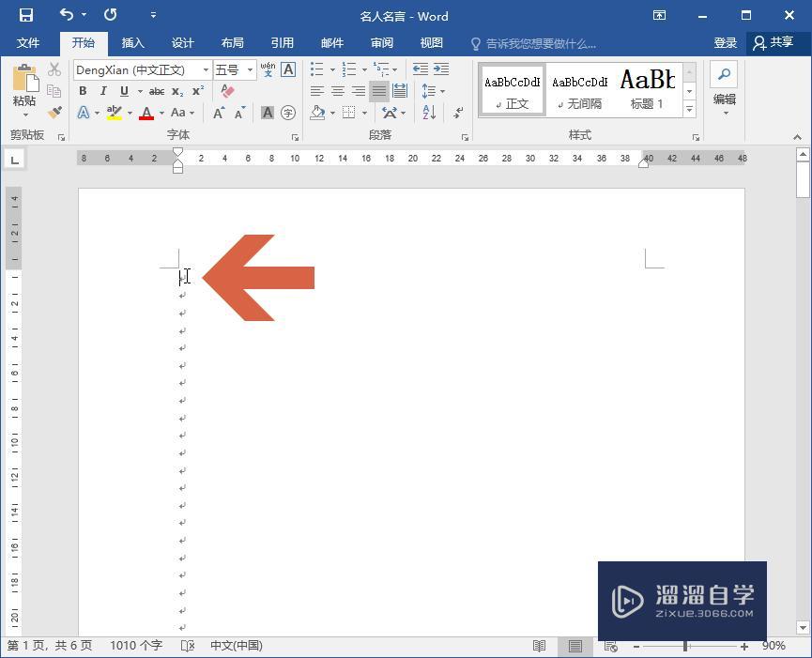The height and width of the screenshot is (658, 812).
Task: Decrease paragraph indent
Action: click(420, 69)
